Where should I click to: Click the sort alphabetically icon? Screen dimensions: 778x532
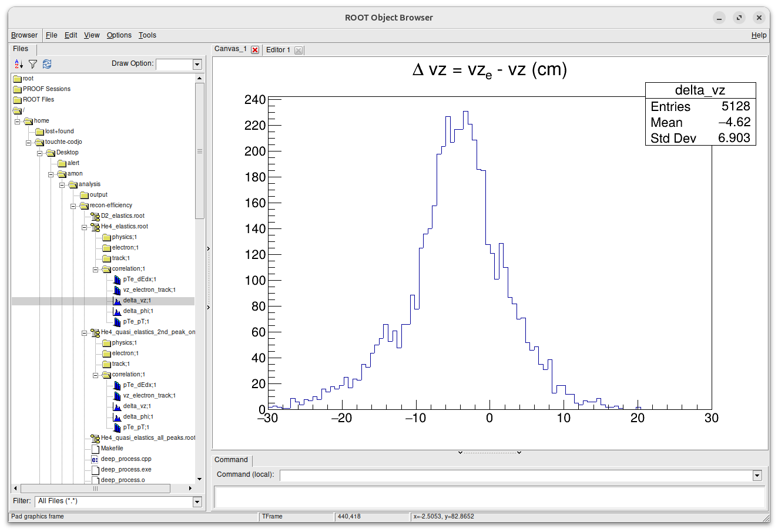coord(19,64)
